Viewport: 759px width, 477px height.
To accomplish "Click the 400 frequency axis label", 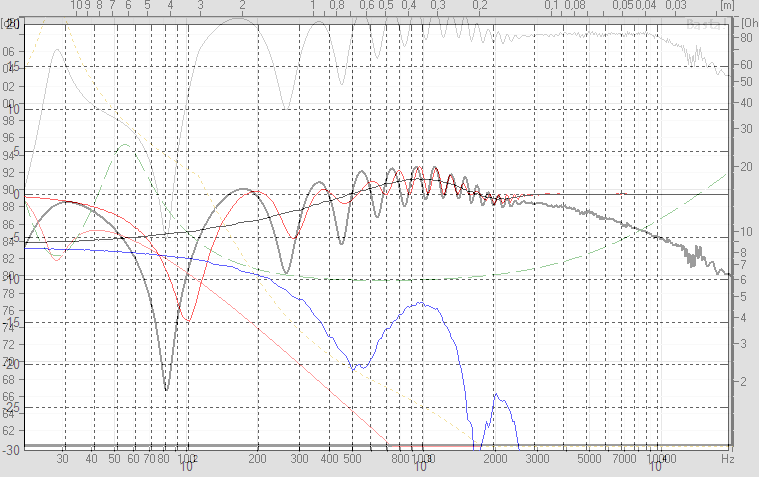I will 329,459.
